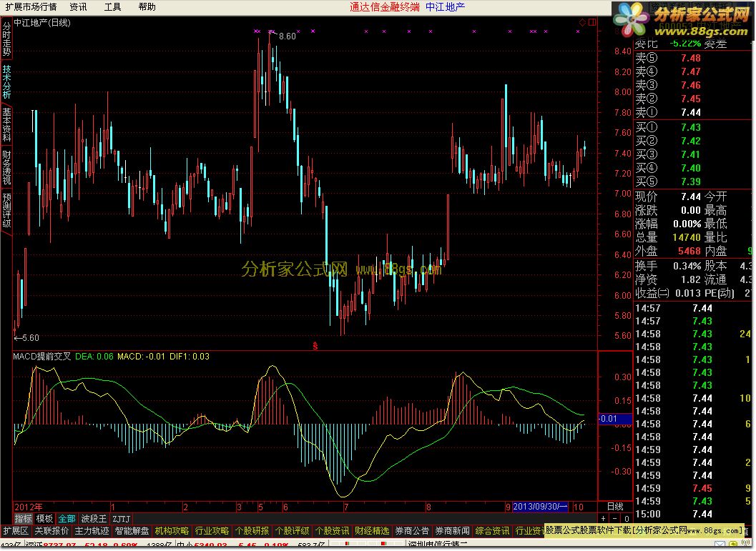Open the 帮助 menu
Viewport: 756px width, 551px height.
147,6
